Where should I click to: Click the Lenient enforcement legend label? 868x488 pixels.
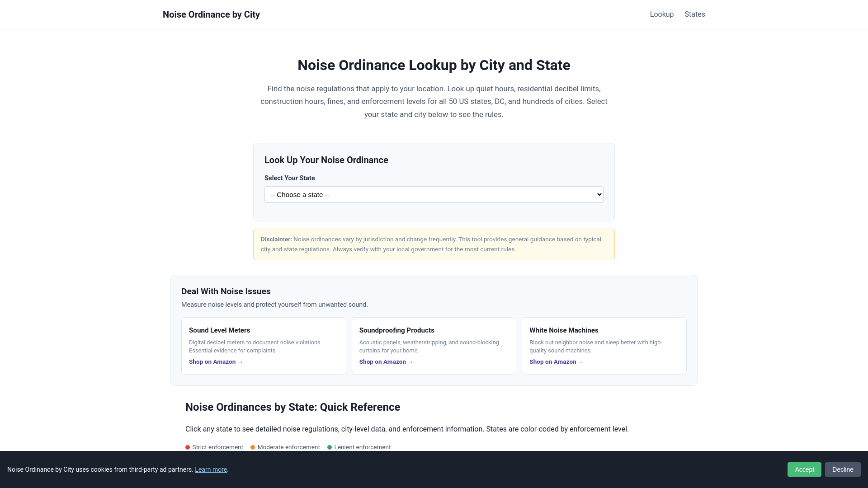(x=362, y=447)
